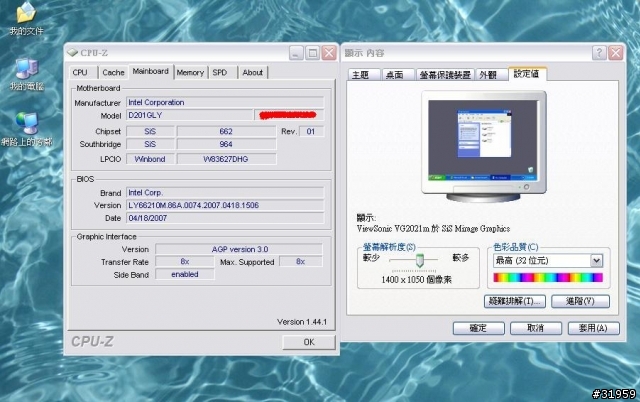The height and width of the screenshot is (402, 640).
Task: Click the 1400 x 1050 resolution text
Action: (x=417, y=280)
